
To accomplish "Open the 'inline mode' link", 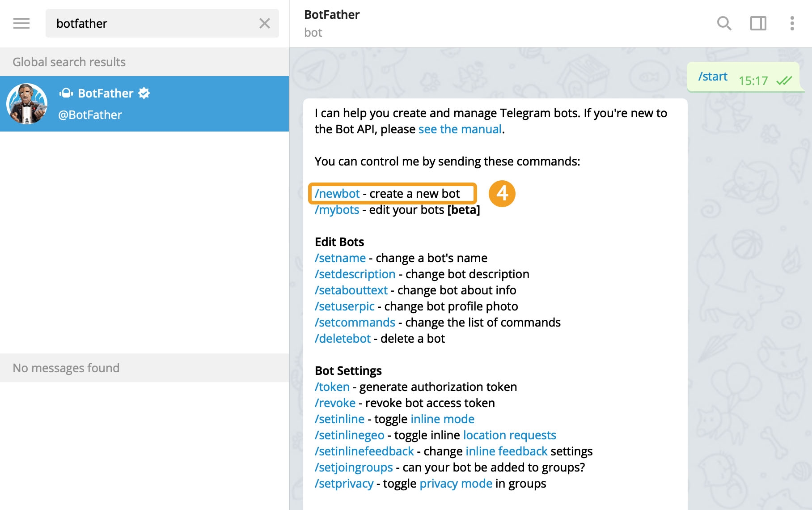I will pos(442,419).
